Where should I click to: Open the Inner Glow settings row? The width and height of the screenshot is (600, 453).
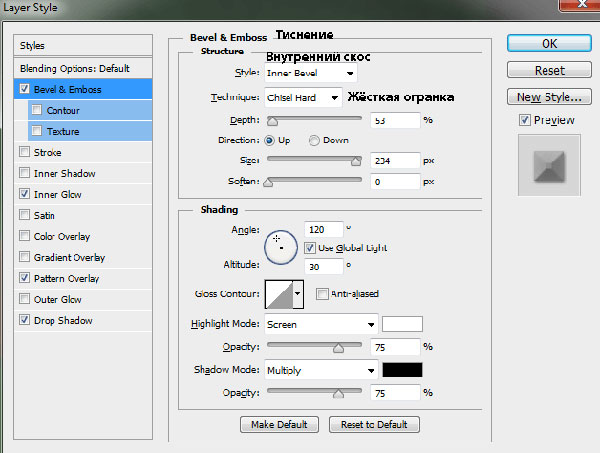click(83, 194)
